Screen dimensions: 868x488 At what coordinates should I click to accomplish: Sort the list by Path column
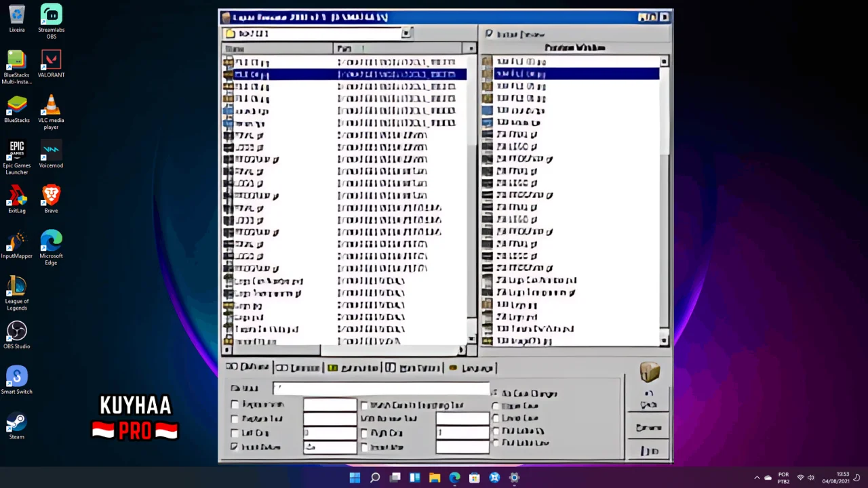tap(399, 48)
